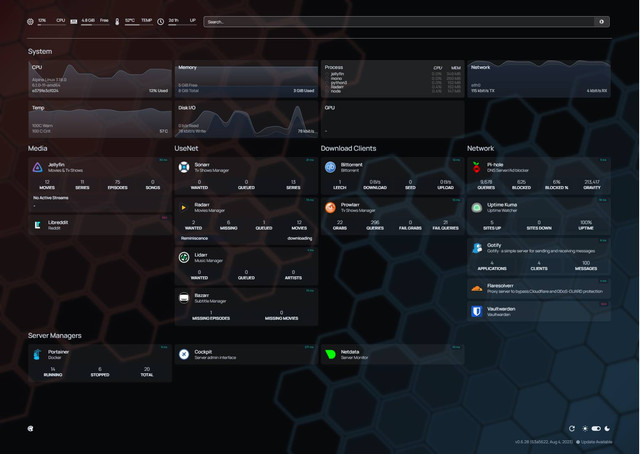Click the memory icon in header
The image size is (640, 454).
click(x=73, y=22)
